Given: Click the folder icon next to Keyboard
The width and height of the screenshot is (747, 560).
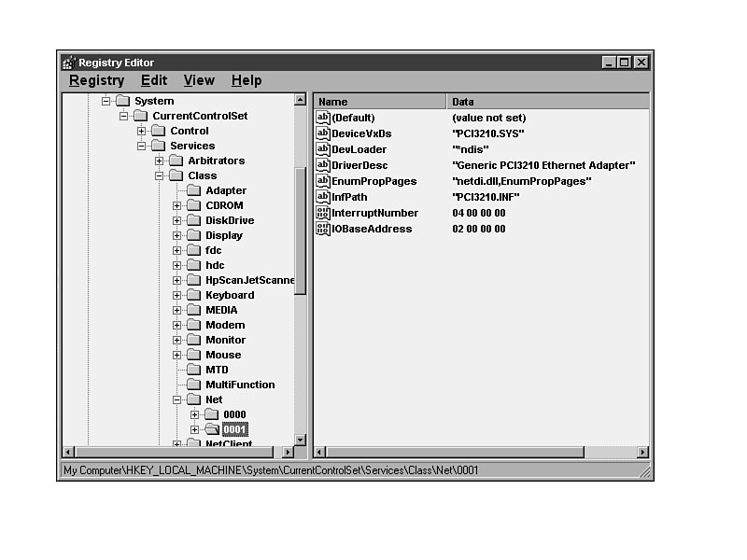Looking at the screenshot, I should point(193,295).
